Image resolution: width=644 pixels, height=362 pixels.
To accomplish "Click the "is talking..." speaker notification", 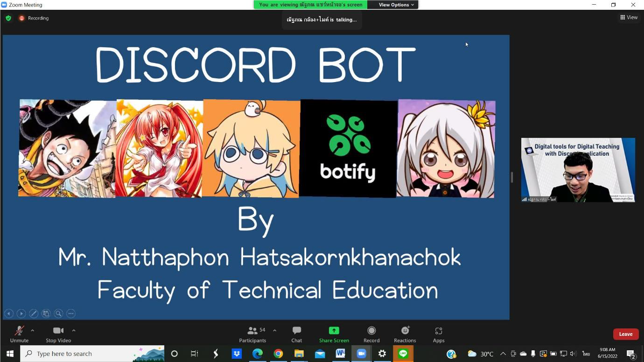I will 322,20.
